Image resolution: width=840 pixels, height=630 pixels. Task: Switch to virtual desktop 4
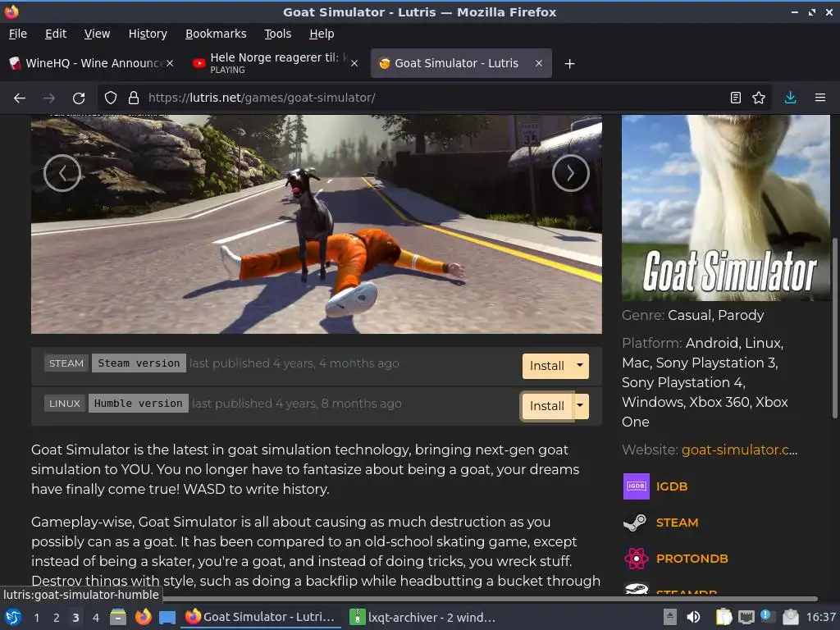[95, 618]
